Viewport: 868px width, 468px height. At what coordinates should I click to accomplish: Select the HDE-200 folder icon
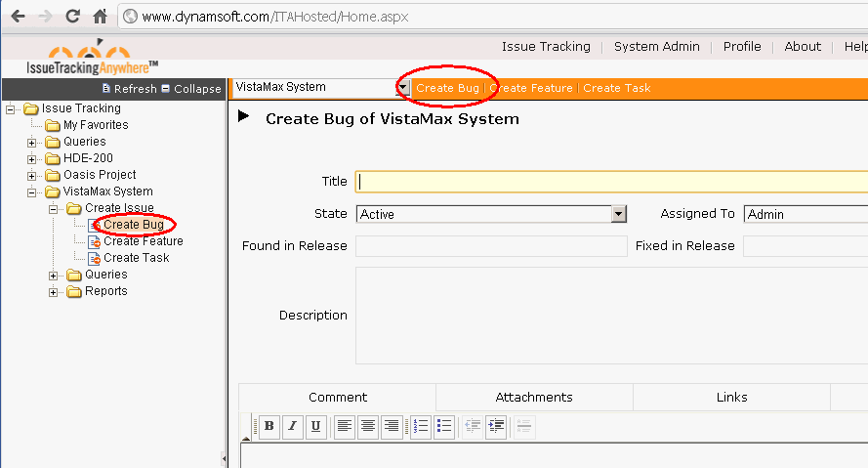(x=53, y=158)
